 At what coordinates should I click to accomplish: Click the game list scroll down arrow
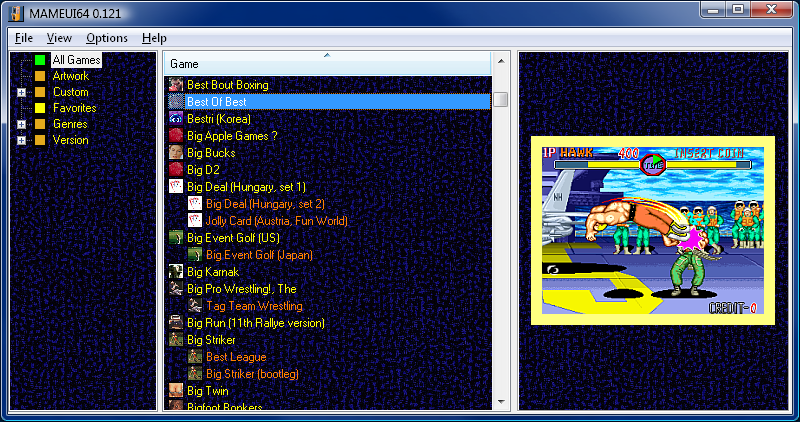pos(501,402)
